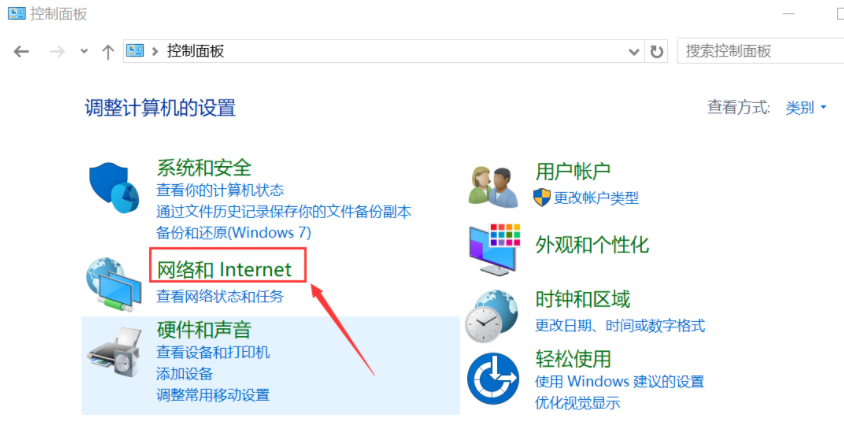Viewport: 844px width, 428px height.
Task: Open the System and Security shield icon
Action: click(114, 188)
